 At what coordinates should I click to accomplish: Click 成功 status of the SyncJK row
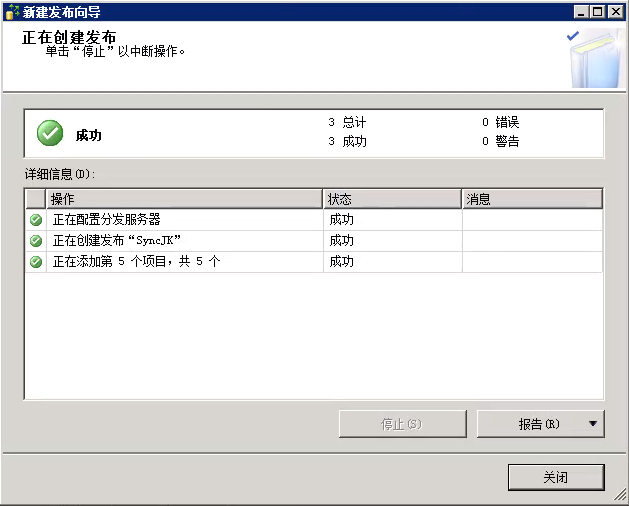[341, 240]
